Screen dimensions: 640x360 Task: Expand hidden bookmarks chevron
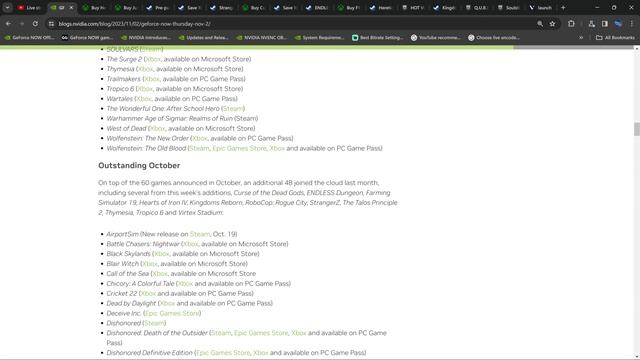581,38
